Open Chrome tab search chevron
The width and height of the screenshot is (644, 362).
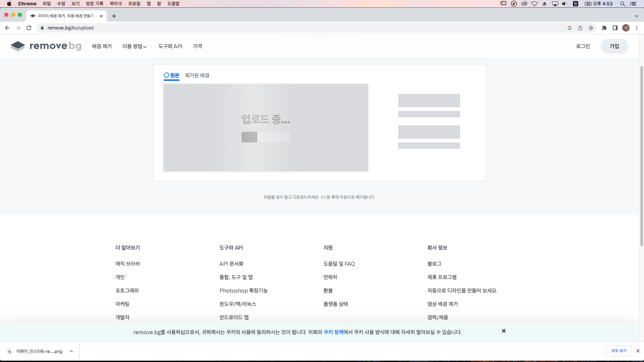(636, 16)
